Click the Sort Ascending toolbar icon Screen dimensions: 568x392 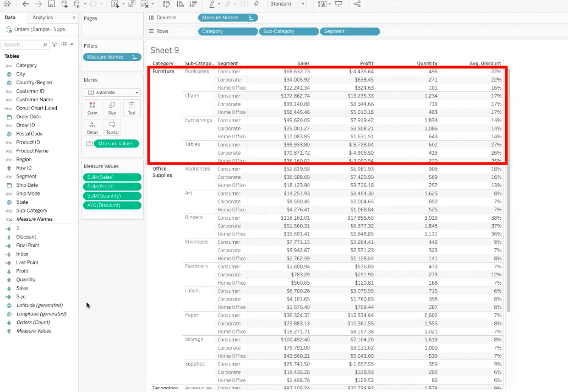point(179,4)
